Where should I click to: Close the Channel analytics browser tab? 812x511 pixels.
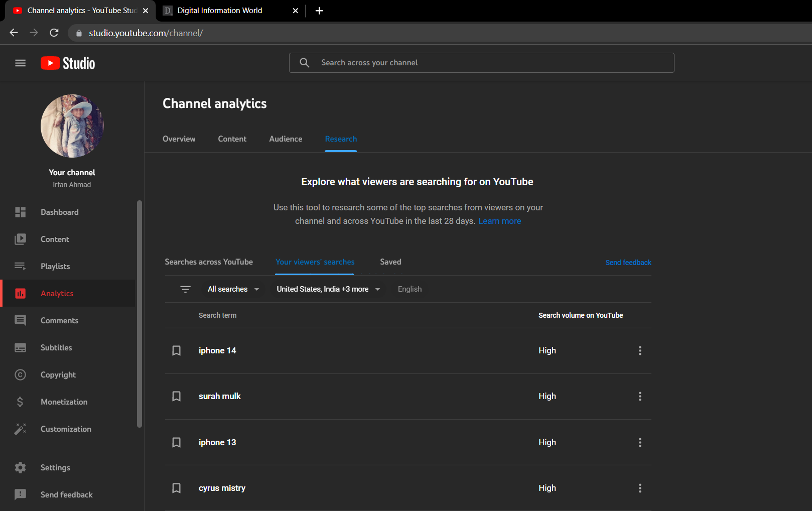pyautogui.click(x=146, y=11)
